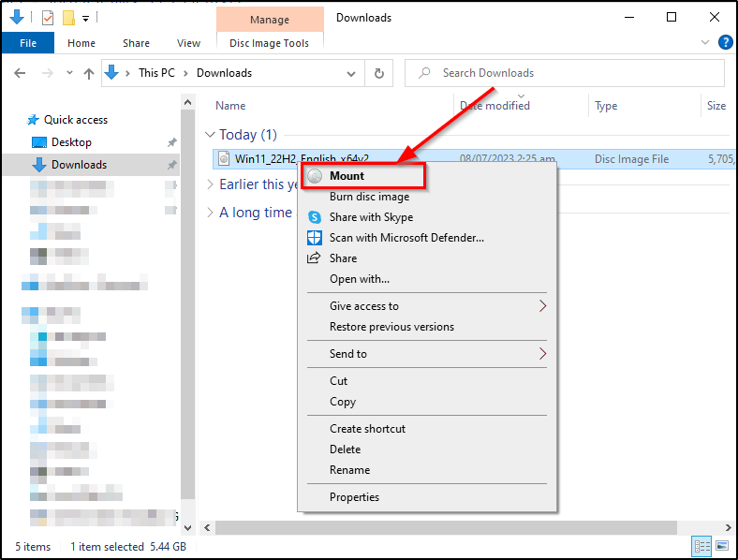The image size is (738, 560).
Task: Click the Properties quick access toolbar icon
Action: 48,18
